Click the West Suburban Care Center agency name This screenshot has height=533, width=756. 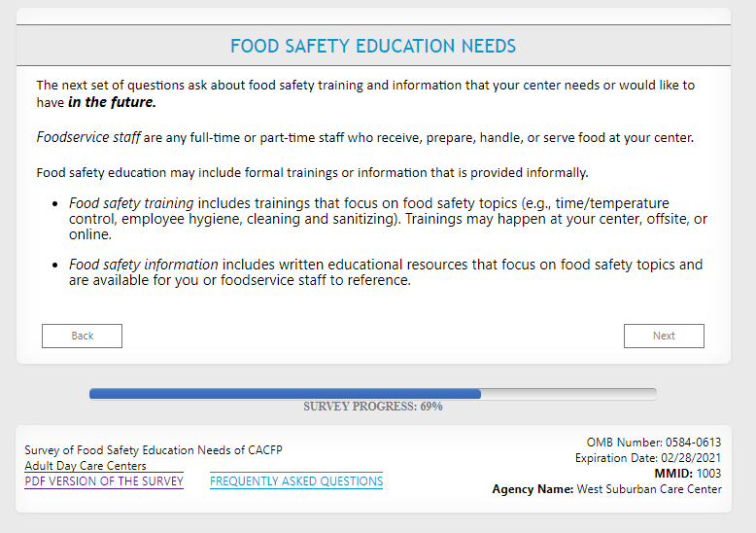point(648,489)
